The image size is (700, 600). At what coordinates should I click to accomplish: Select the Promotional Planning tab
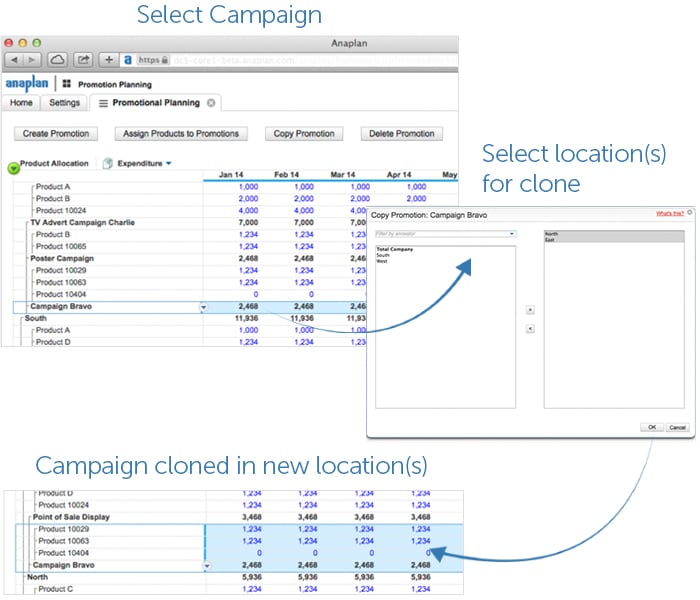pos(156,103)
